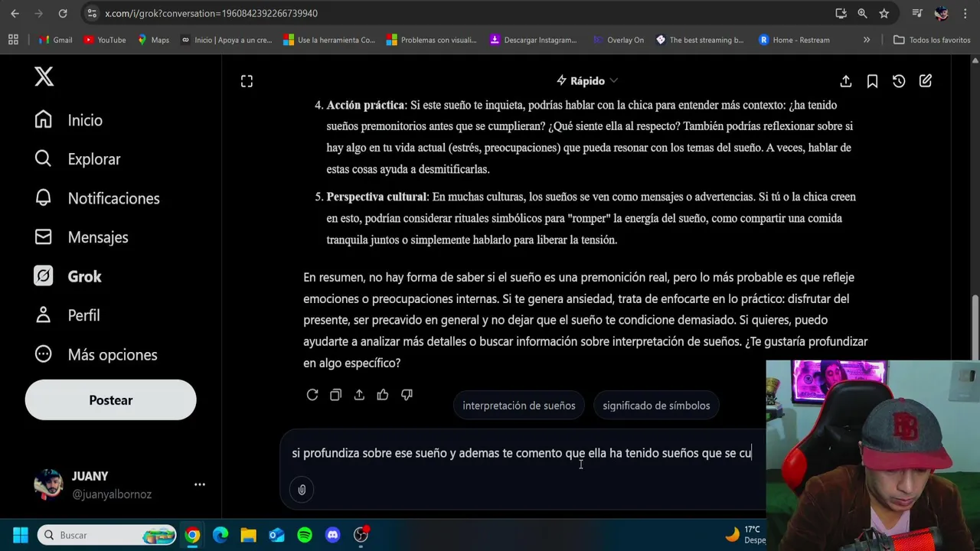Regenerate the Grok response
This screenshot has width=980, height=551.
click(x=312, y=395)
